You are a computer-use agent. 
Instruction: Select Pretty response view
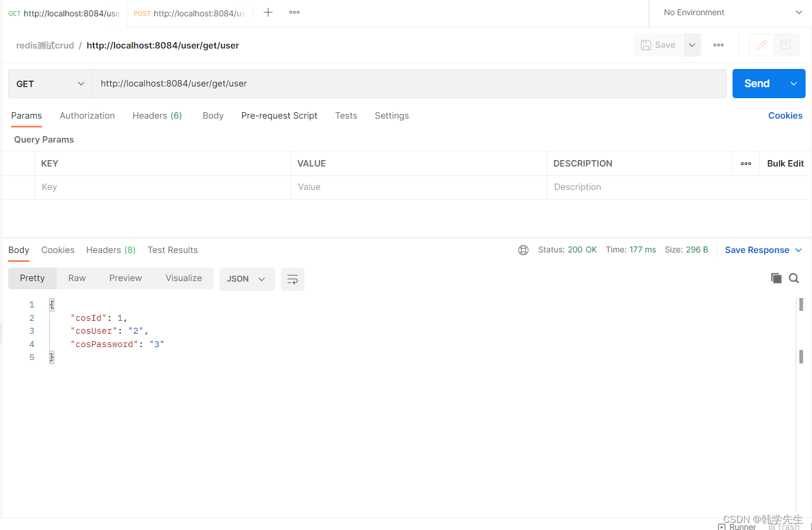[32, 278]
